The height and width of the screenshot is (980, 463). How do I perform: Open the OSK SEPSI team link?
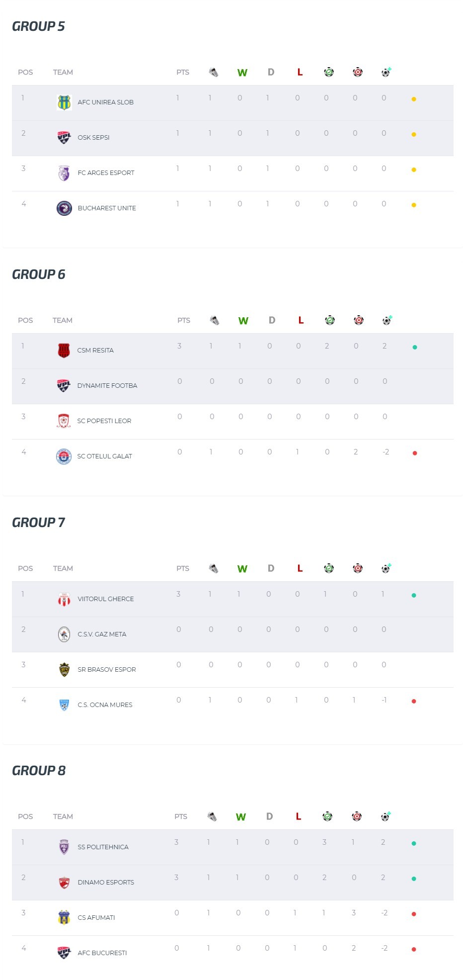pyautogui.click(x=93, y=138)
